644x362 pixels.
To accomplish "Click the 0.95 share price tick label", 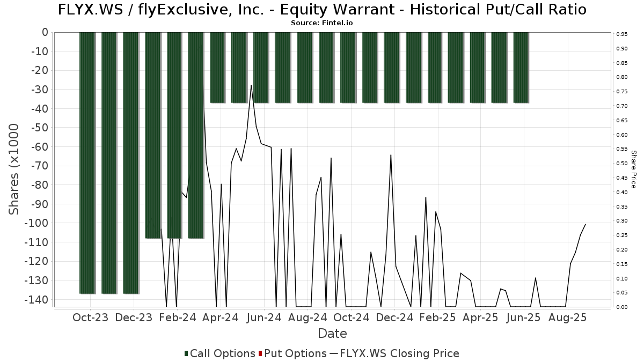I will pos(622,34).
